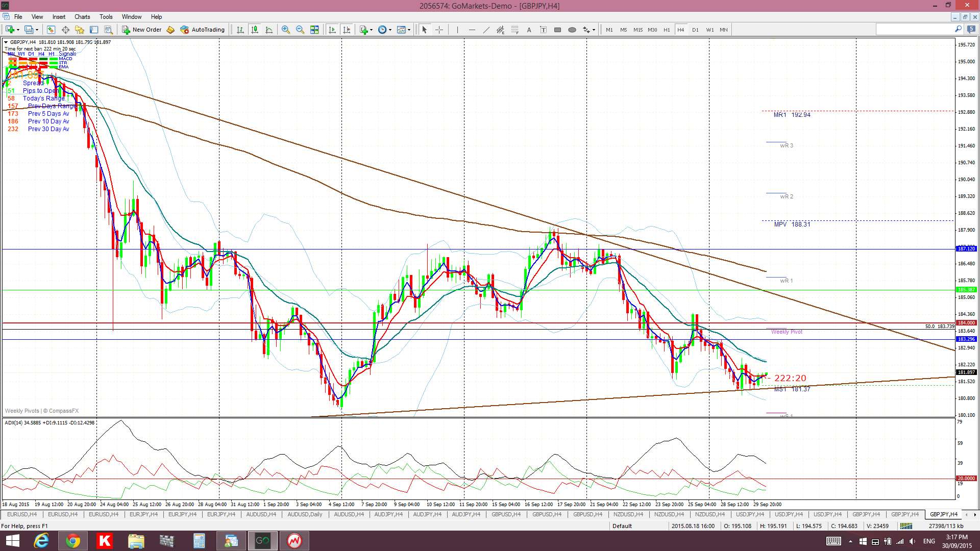The height and width of the screenshot is (551, 980).
Task: Open the chart Templates icon
Action: 401,30
